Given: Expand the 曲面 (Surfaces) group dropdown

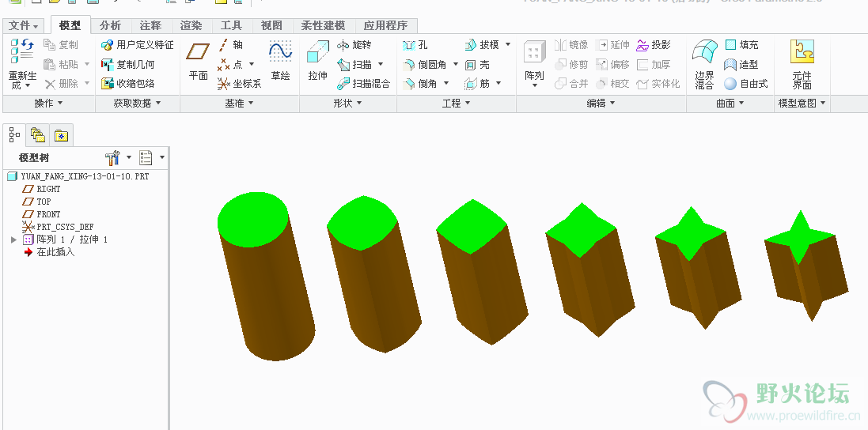Looking at the screenshot, I should tap(730, 104).
